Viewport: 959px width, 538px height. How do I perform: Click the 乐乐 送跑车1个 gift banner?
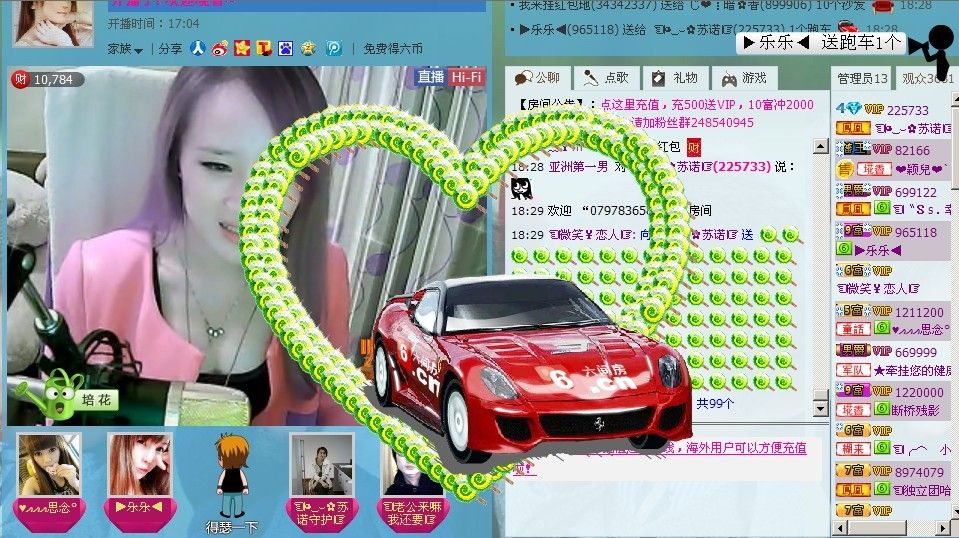(x=821, y=42)
